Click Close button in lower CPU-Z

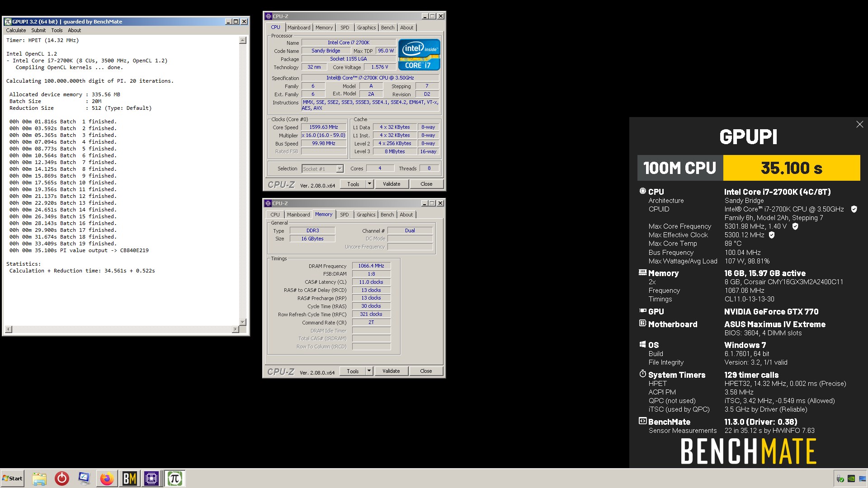click(426, 371)
